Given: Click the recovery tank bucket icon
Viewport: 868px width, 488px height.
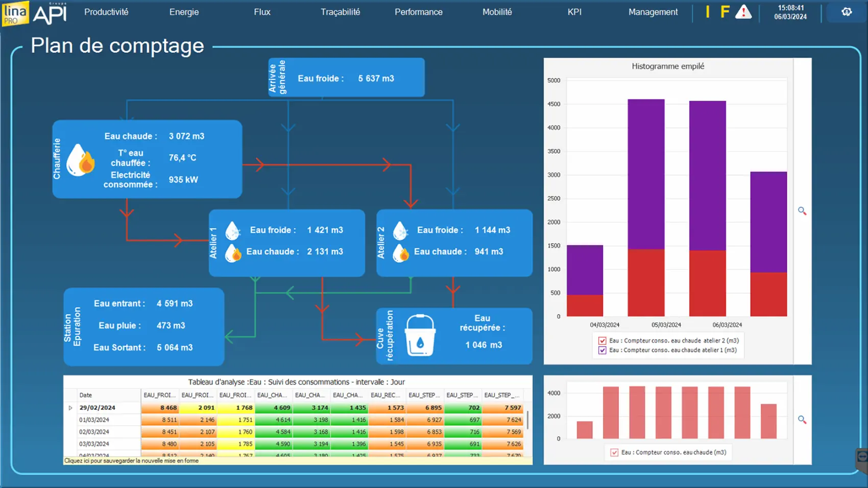Looking at the screenshot, I should coord(420,335).
